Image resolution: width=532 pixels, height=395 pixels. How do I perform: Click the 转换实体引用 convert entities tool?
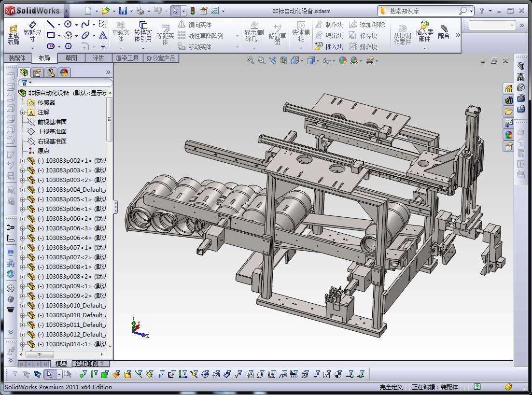pyautogui.click(x=143, y=31)
